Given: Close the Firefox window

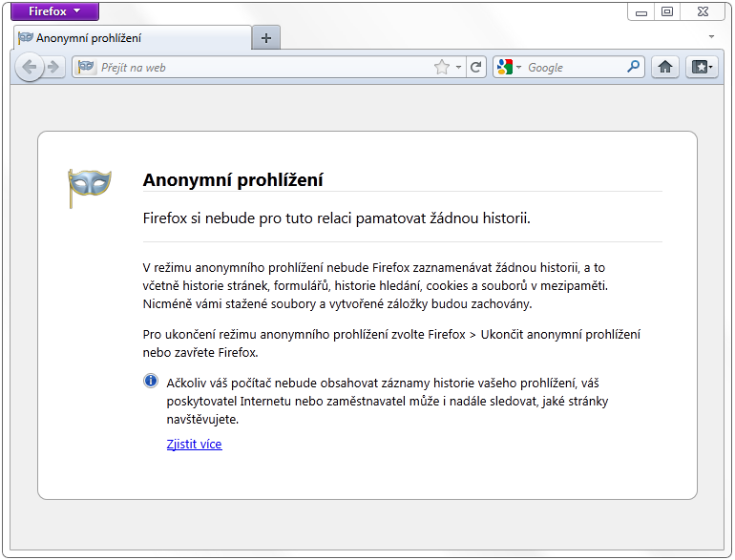Looking at the screenshot, I should pyautogui.click(x=703, y=12).
